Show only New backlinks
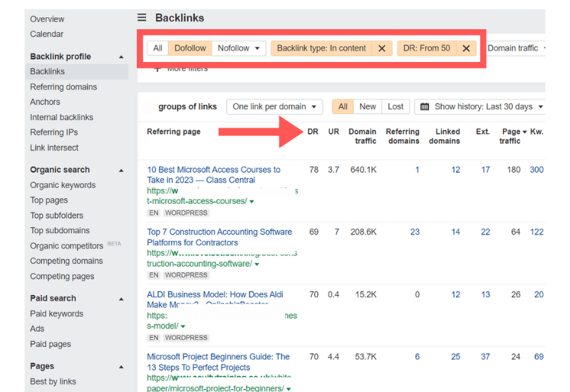Viewport: 570px width, 392px height. tap(368, 107)
